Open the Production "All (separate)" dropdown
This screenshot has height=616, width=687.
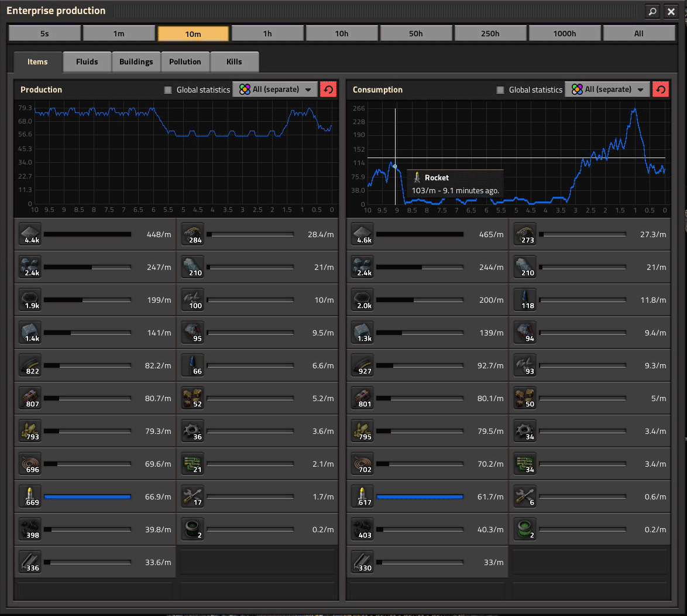click(275, 90)
